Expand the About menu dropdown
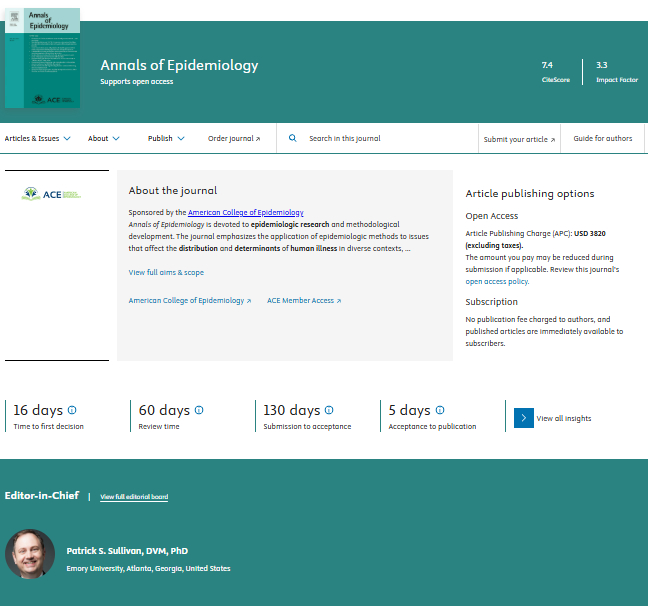The width and height of the screenshot is (648, 606). click(104, 139)
